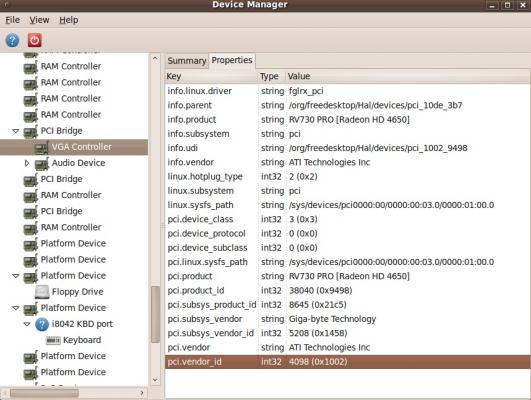The height and width of the screenshot is (400, 531).
Task: Click the device tree vertical scrollbar thumb
Action: pos(155,315)
